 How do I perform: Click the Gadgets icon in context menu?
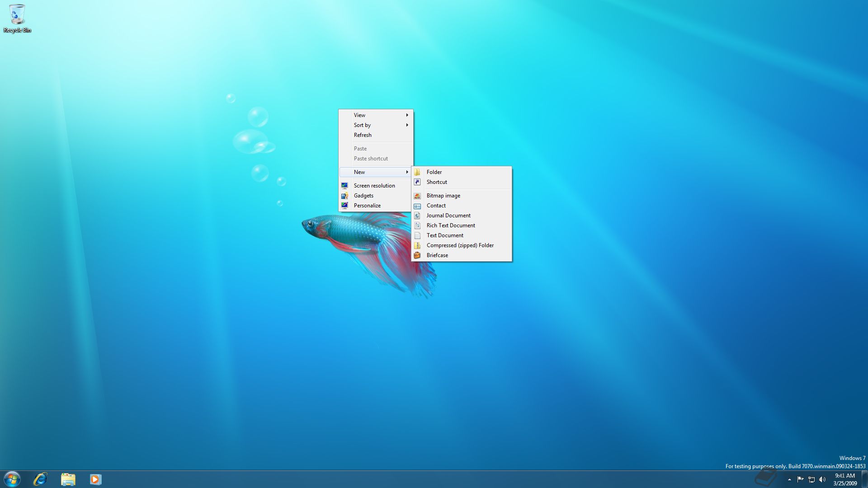344,196
